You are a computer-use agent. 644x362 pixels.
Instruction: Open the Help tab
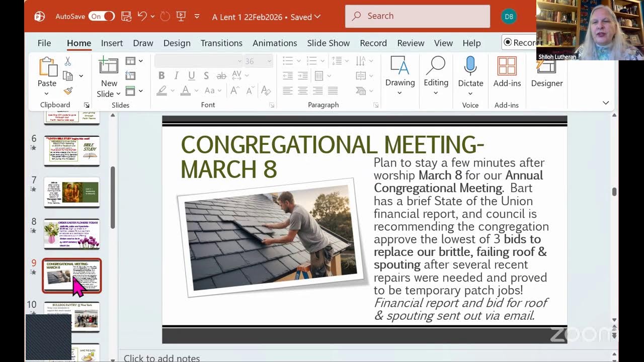(x=471, y=43)
